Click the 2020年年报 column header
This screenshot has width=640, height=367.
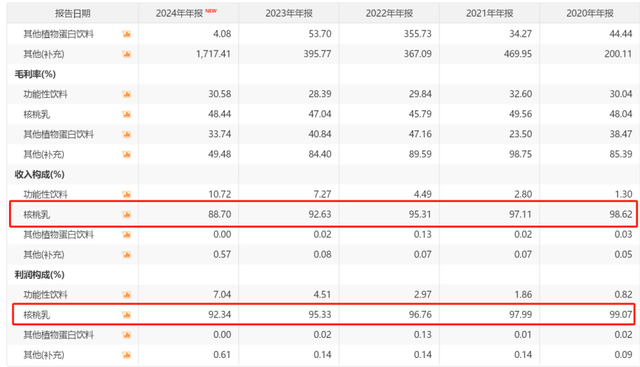(x=590, y=13)
